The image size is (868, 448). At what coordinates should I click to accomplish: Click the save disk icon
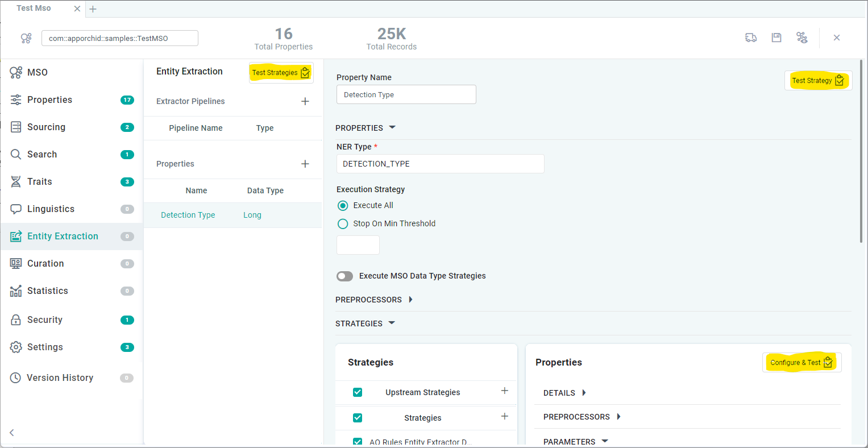pos(776,38)
